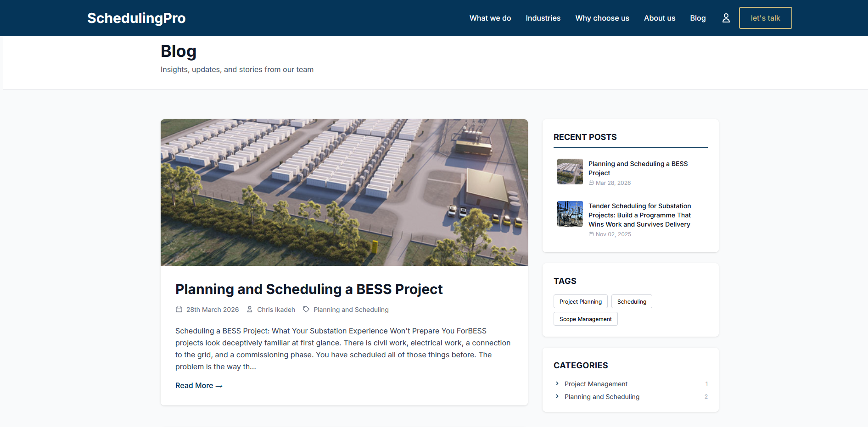Go to Why choose us page

602,18
